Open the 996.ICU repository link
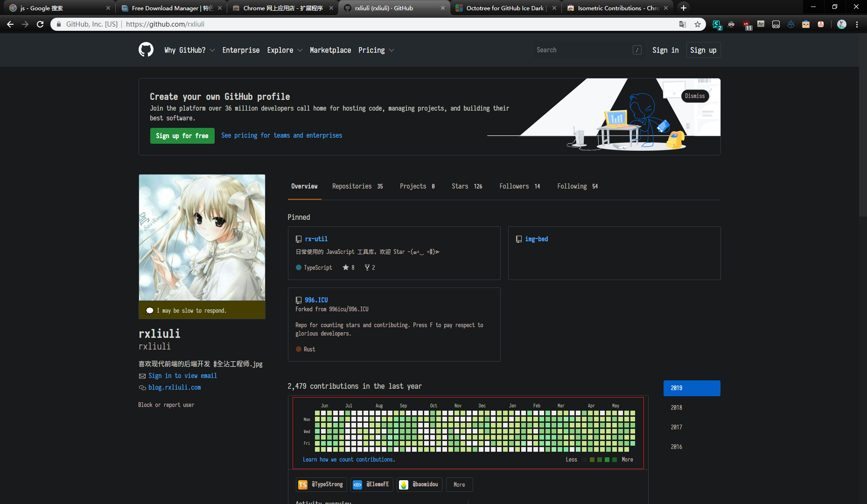This screenshot has width=867, height=504. pos(316,300)
